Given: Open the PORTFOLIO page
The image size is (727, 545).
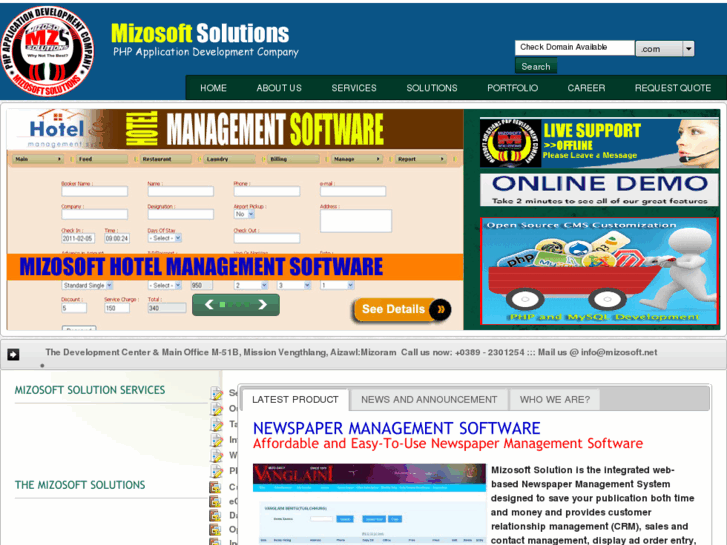Looking at the screenshot, I should [512, 88].
